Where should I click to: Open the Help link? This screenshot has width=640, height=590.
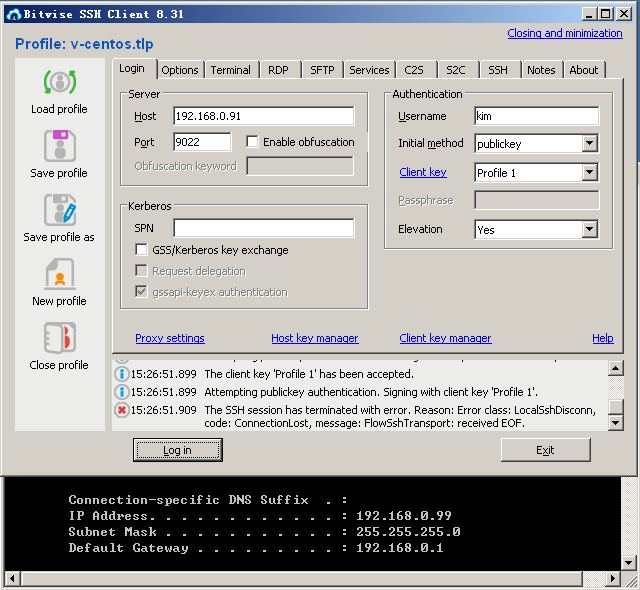point(603,338)
